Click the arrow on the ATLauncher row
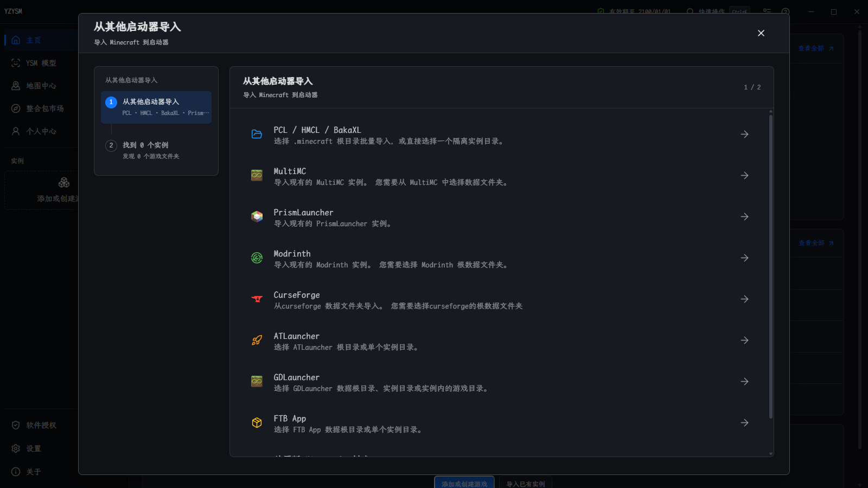The width and height of the screenshot is (868, 488). (x=744, y=341)
